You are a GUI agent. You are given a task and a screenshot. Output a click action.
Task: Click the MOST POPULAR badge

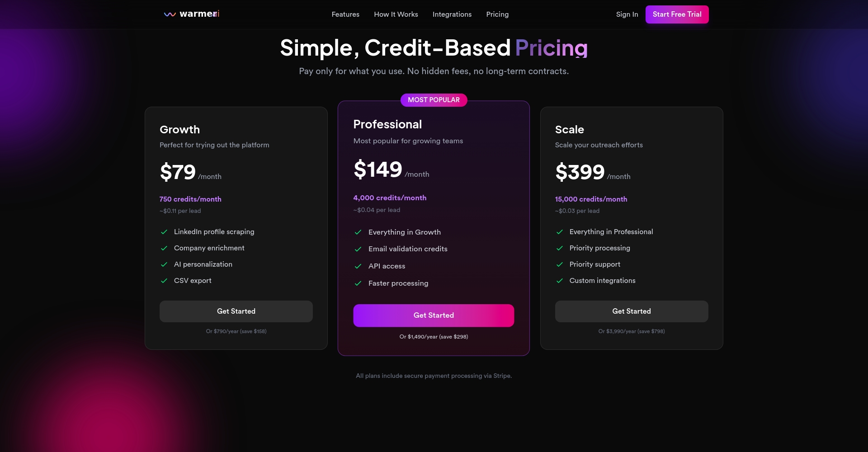coord(434,100)
